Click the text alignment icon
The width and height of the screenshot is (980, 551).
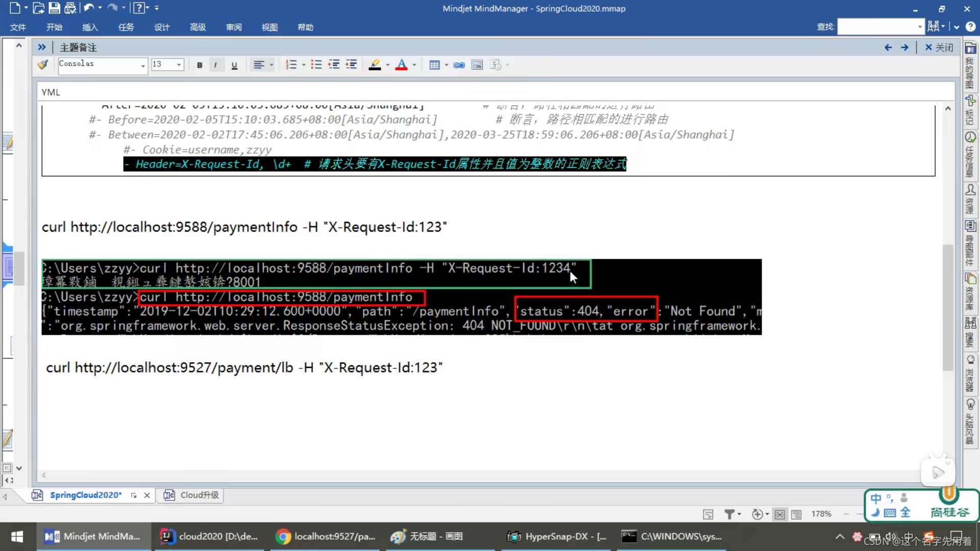tap(259, 65)
